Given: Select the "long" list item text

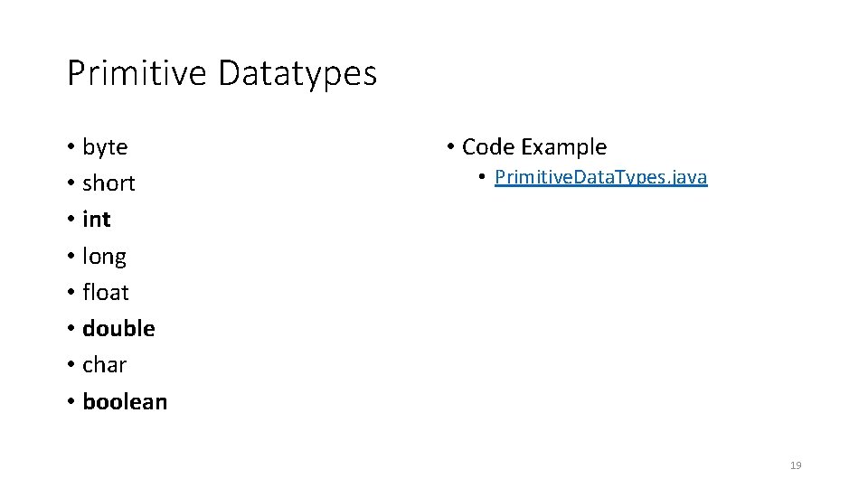Looking at the screenshot, I should coord(104,257).
